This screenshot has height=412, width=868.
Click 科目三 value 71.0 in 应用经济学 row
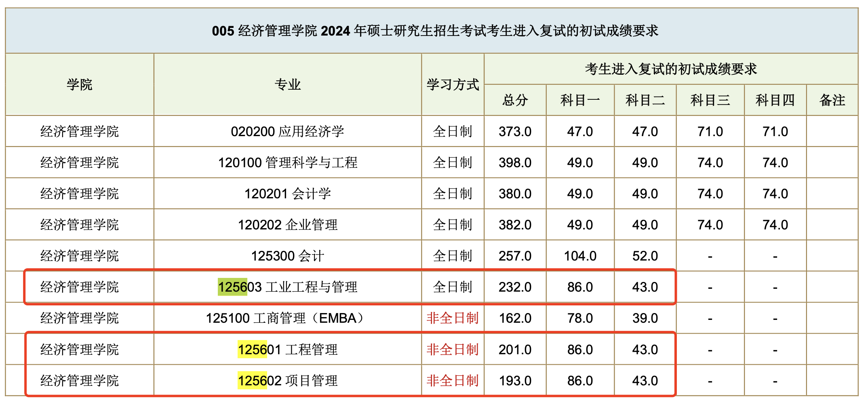click(710, 131)
